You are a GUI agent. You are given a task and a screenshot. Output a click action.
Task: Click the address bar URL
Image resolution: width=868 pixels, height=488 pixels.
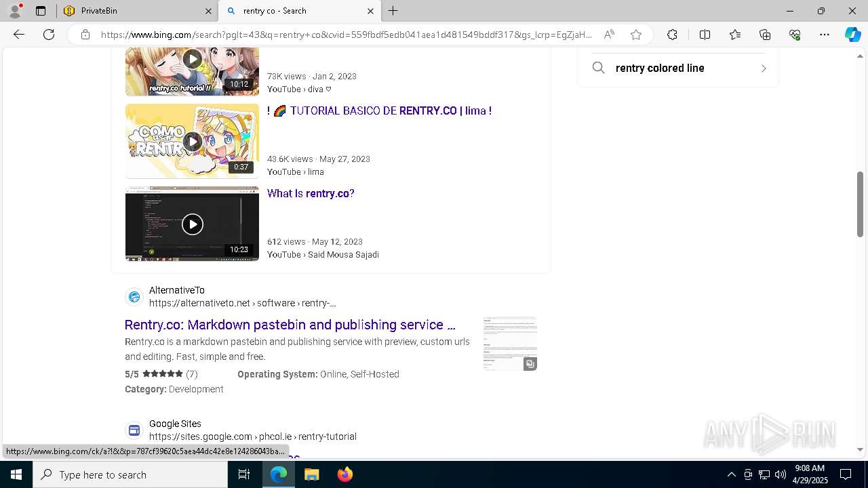click(x=346, y=35)
